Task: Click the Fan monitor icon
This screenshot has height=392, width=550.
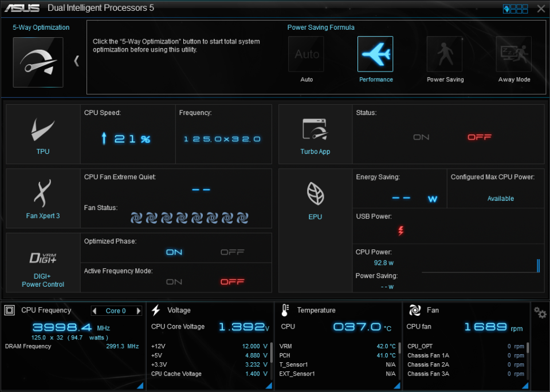Action: [x=415, y=310]
